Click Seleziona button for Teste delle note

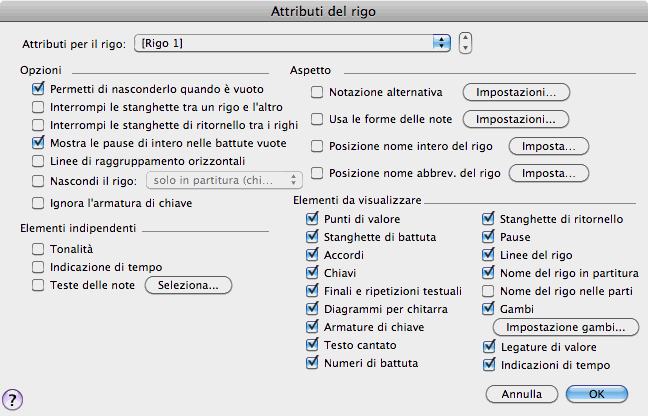tap(189, 286)
